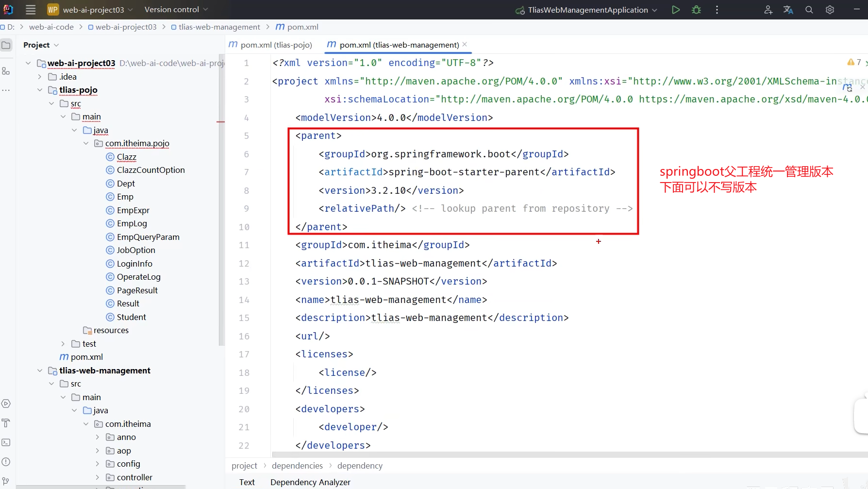Open IDE settings gear icon
This screenshot has height=489, width=868.
[830, 10]
